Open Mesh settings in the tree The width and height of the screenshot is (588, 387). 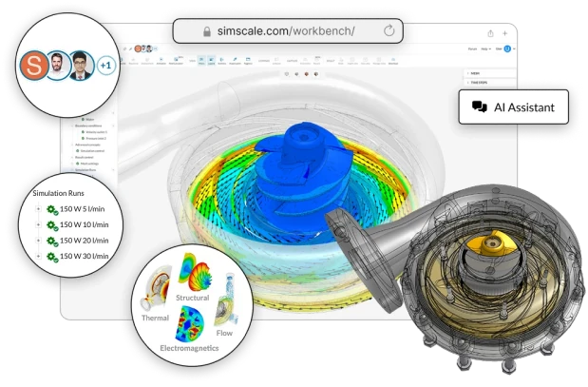(89, 164)
